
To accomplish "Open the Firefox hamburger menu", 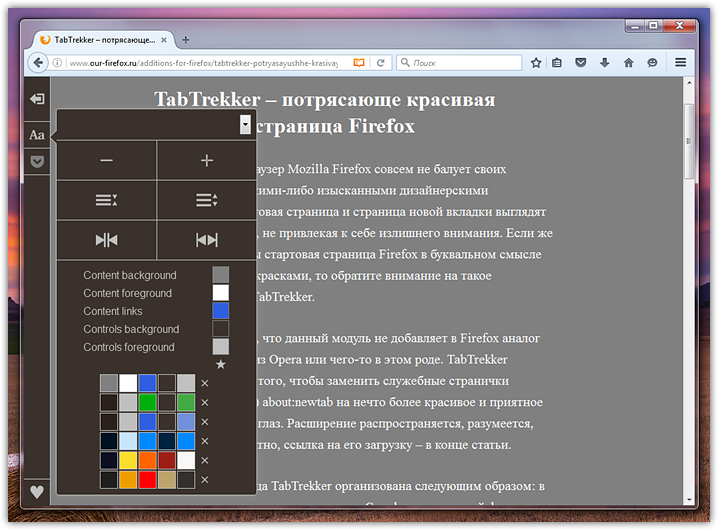I will 680,62.
